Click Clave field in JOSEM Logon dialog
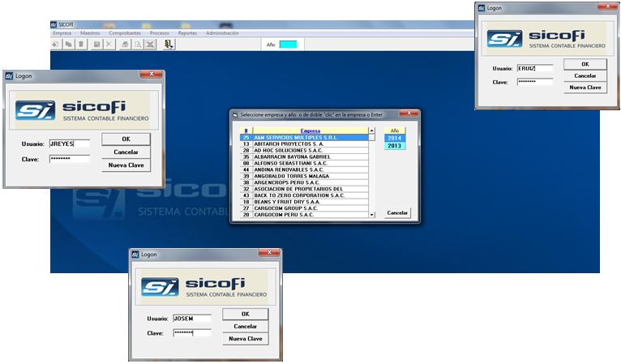 [192, 333]
